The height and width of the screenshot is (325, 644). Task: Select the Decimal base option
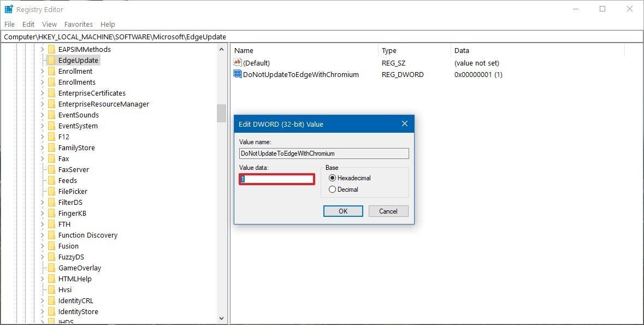[332, 190]
